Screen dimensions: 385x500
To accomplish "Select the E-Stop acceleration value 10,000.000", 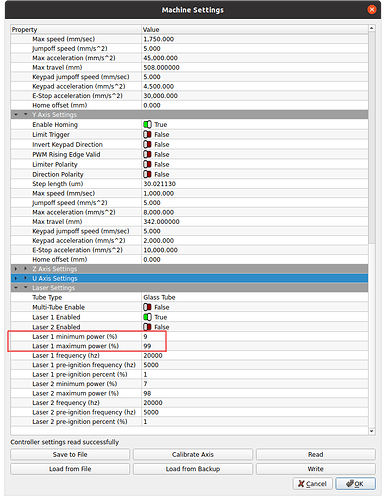I will pyautogui.click(x=160, y=250).
